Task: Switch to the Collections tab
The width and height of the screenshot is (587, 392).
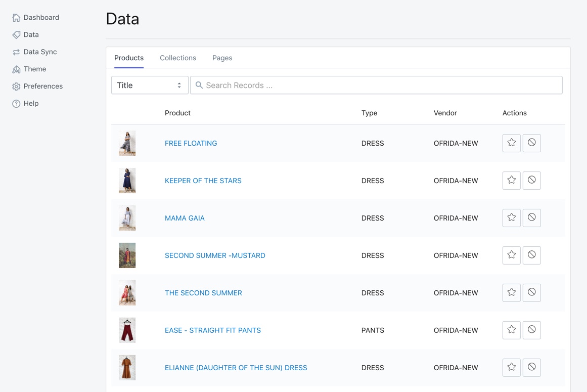Action: [x=178, y=58]
